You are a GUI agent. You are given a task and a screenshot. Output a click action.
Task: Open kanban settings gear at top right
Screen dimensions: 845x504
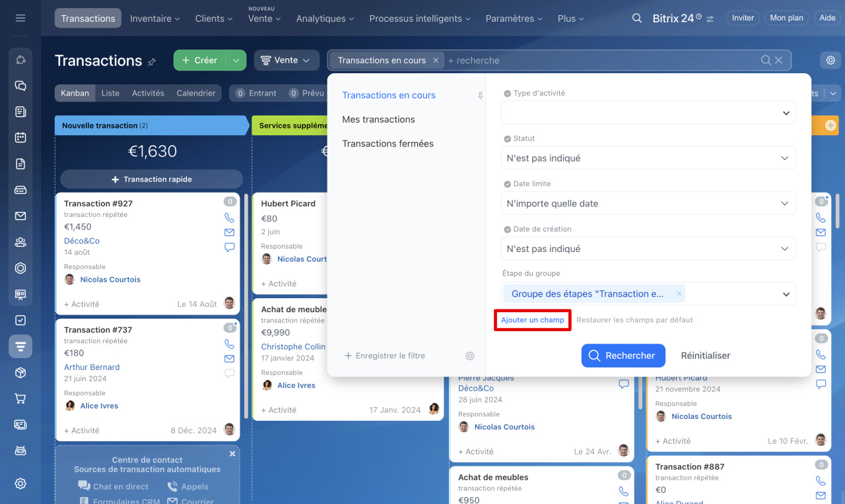(830, 60)
